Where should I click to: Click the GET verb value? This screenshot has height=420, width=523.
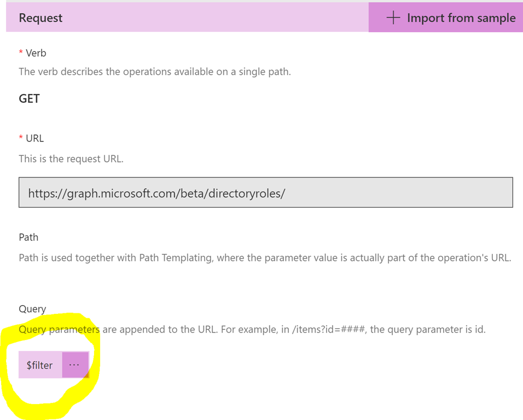click(30, 98)
